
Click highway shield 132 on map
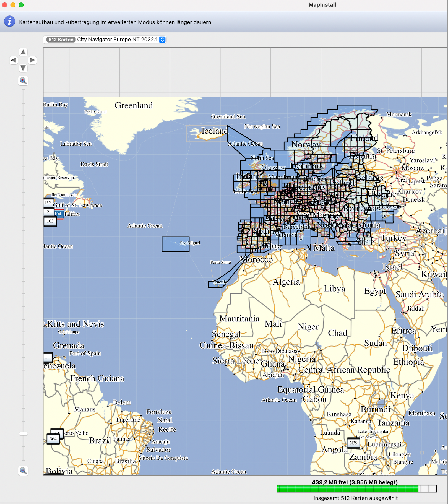pos(48,203)
